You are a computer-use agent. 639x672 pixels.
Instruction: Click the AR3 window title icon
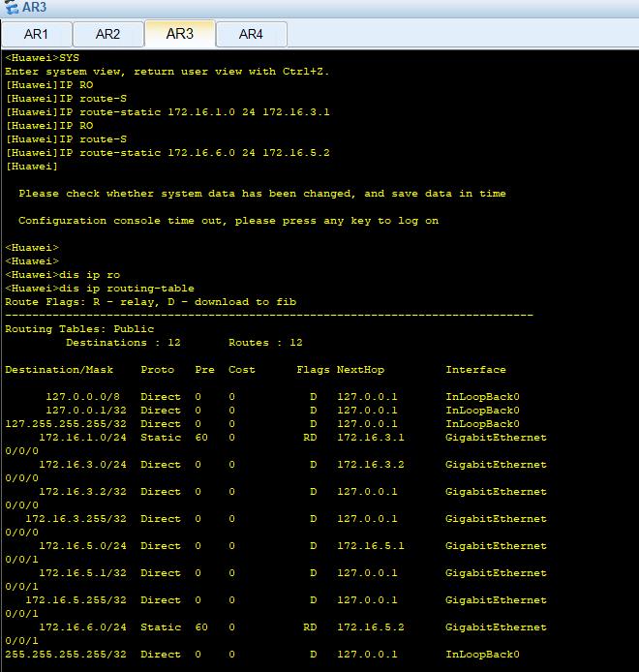point(12,8)
